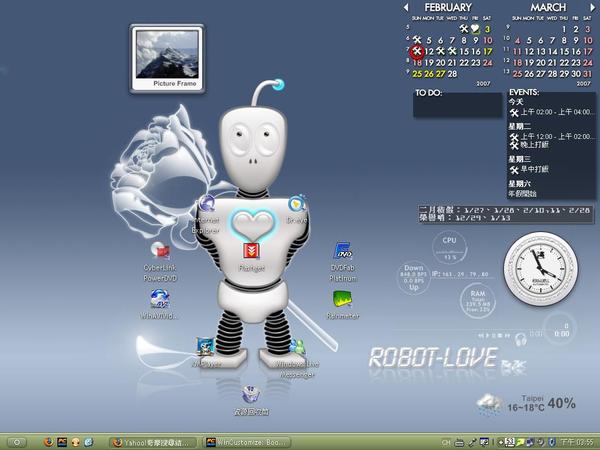Click the RAM usage meter widget
The width and height of the screenshot is (600, 450).
click(478, 301)
